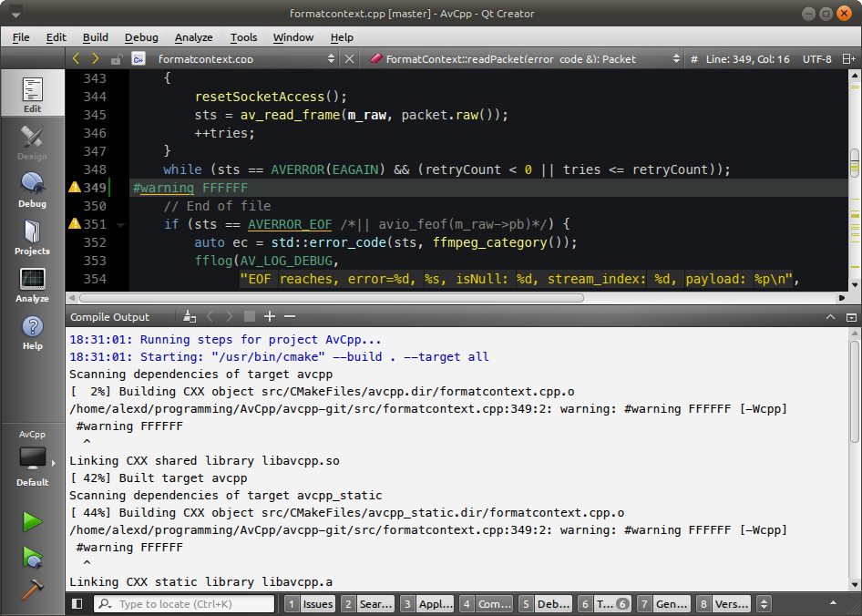
Task: Close the formatcontext.cpp document
Action: pos(349,59)
